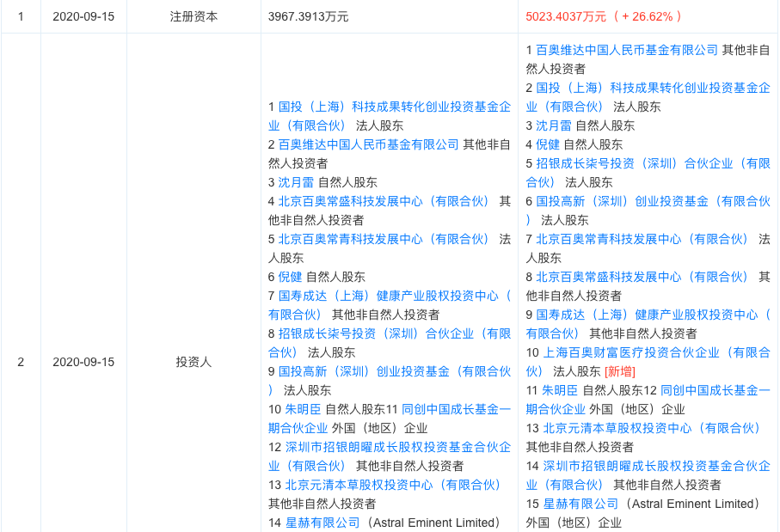The height and width of the screenshot is (532, 780).
Task: Open right-column item 7 北京百奥常青科技发展中心
Action: 642,239
